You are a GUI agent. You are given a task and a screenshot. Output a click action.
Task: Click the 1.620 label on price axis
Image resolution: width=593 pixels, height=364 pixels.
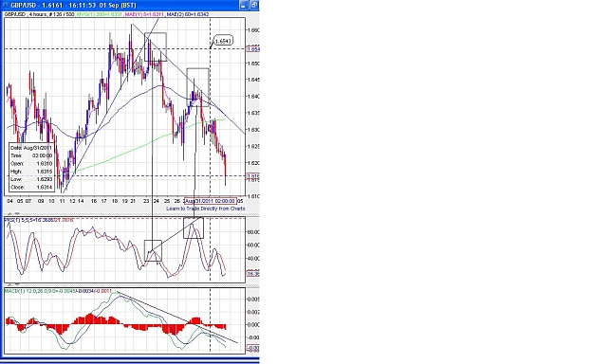pyautogui.click(x=253, y=163)
